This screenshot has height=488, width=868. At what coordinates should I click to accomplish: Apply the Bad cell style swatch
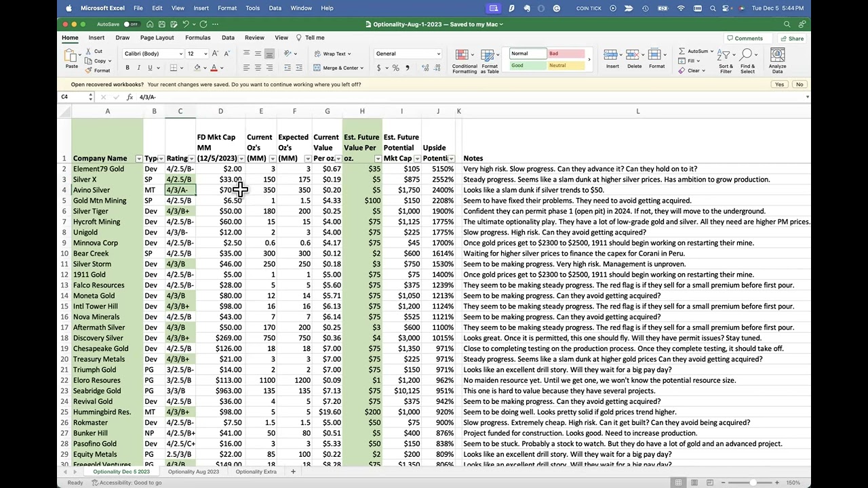point(566,54)
